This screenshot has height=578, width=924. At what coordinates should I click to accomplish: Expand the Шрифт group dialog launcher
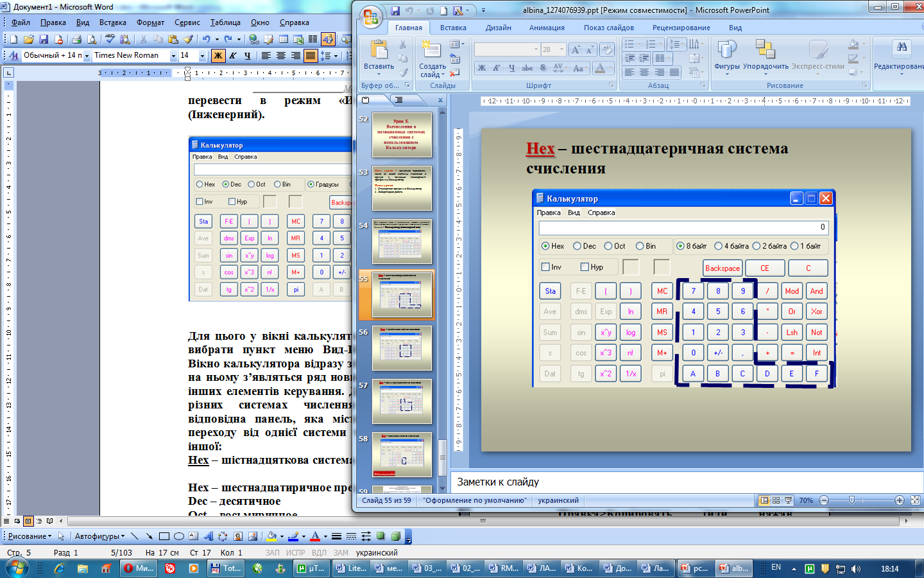612,85
